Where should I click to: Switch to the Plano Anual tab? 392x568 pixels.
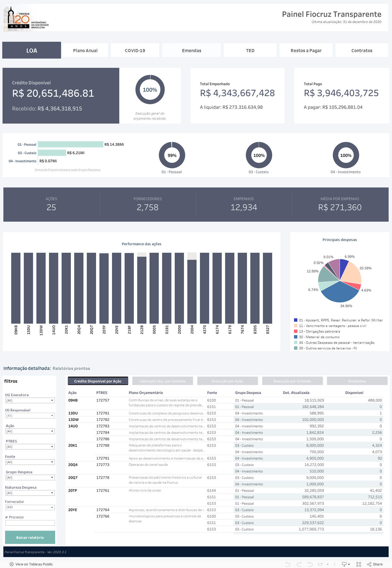click(85, 50)
